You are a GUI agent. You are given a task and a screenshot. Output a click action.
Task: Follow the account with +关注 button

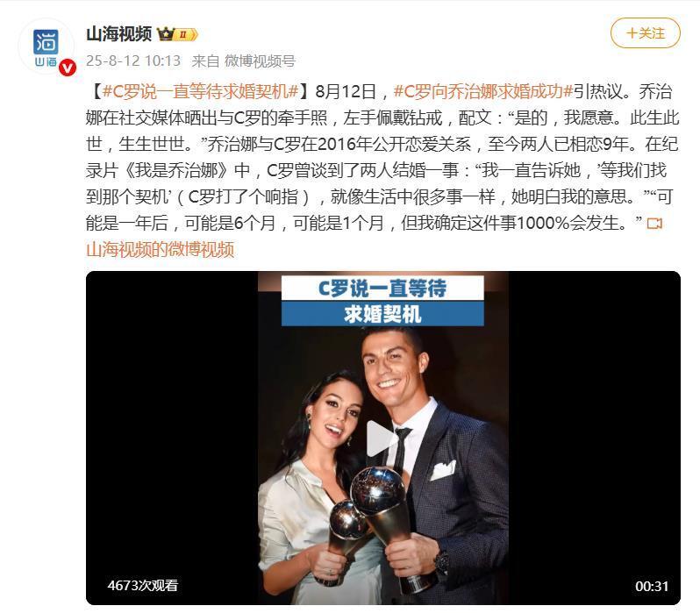[x=645, y=33]
